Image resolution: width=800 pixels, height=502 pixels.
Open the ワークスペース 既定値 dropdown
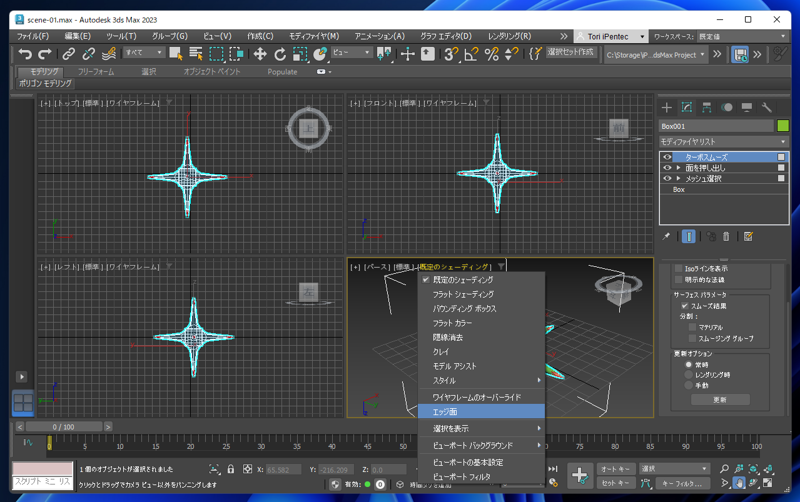(x=742, y=36)
